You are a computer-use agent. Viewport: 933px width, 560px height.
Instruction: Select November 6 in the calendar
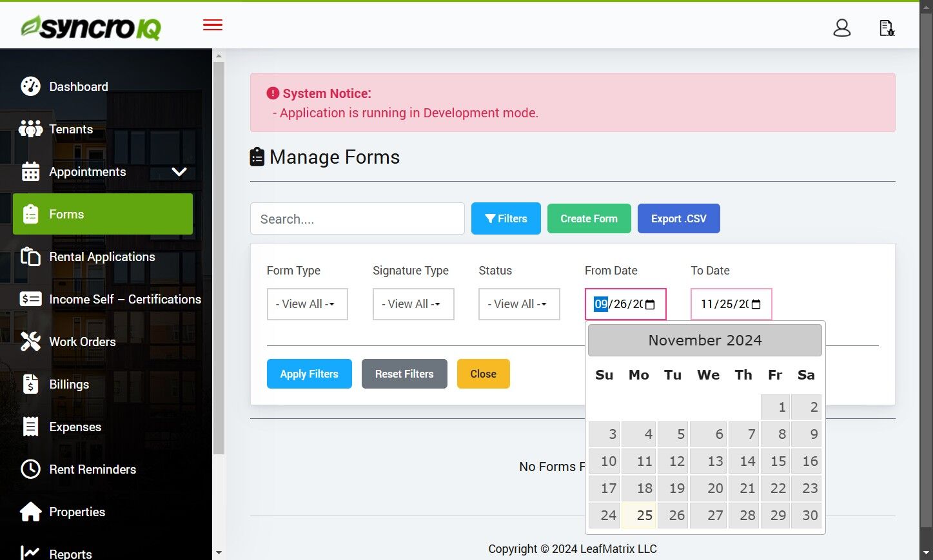pos(708,434)
